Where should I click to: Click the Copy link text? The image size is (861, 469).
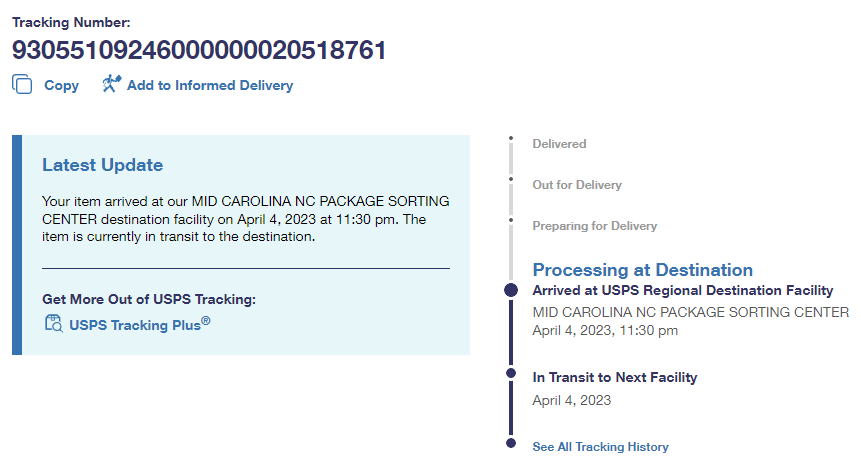[61, 86]
